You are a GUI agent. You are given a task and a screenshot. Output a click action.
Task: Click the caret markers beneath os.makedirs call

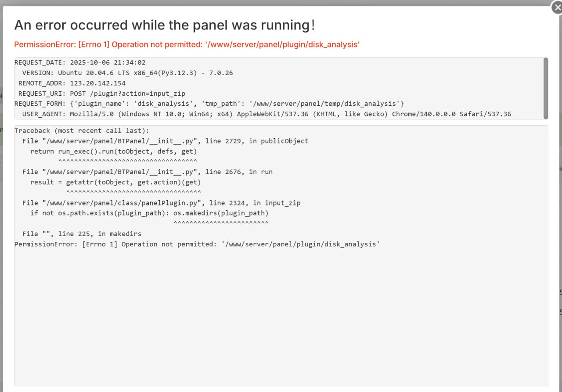click(x=221, y=223)
